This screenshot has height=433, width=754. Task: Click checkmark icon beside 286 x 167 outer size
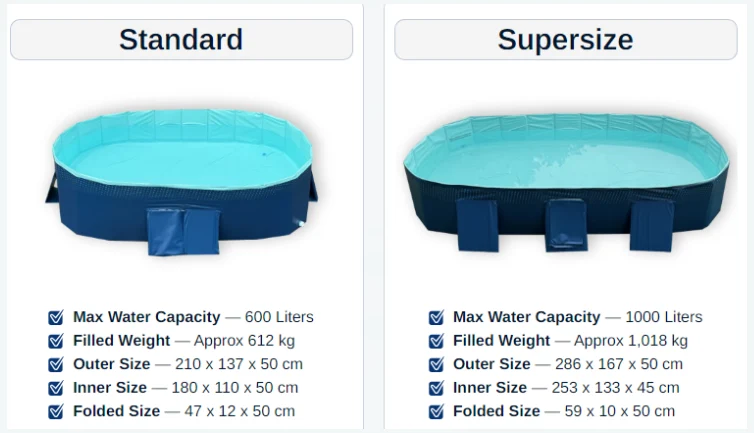436,364
